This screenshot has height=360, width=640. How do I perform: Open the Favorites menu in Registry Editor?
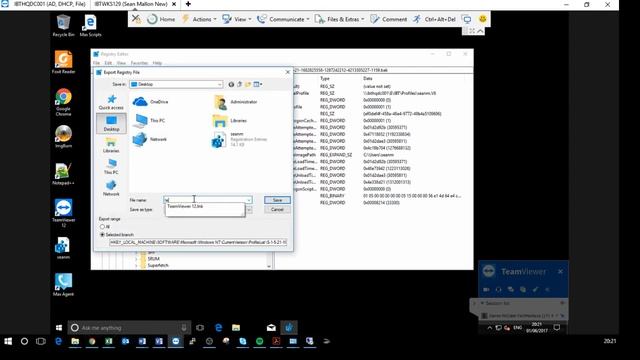(139, 63)
